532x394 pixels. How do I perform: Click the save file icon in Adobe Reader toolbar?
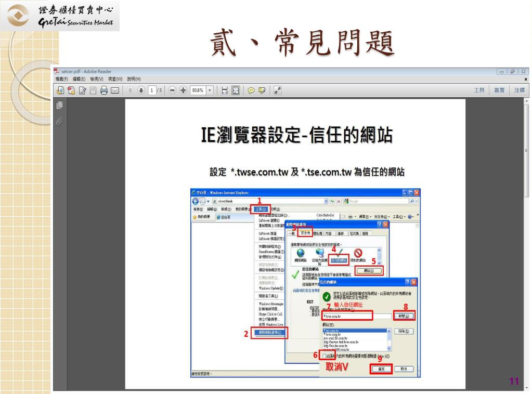93,90
